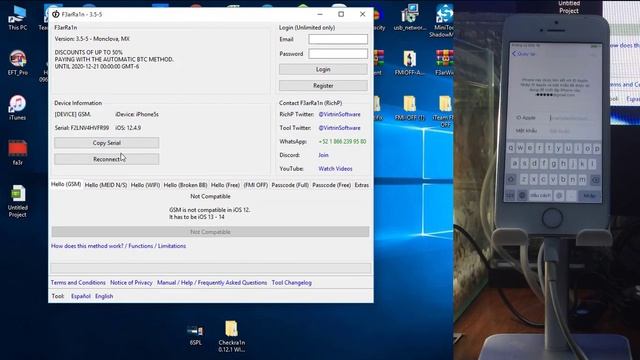Open Notice of Privacy link
Viewport: 640px width, 360px height.
tap(131, 282)
